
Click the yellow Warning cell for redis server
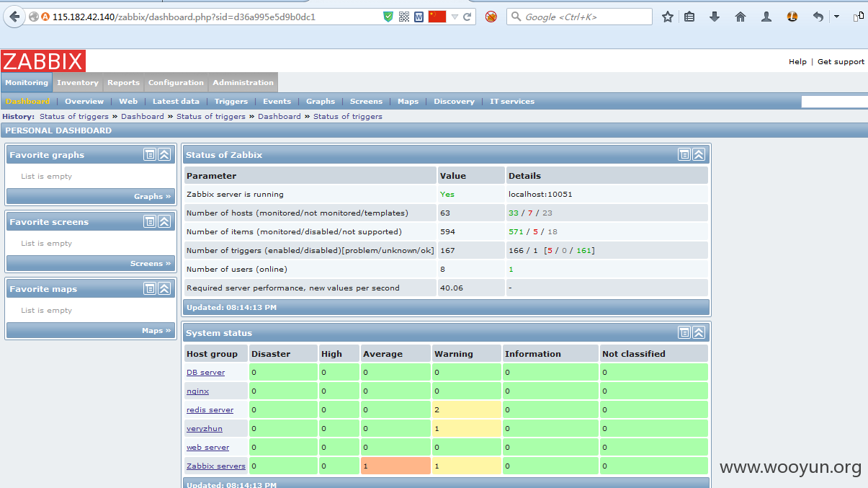(x=466, y=409)
